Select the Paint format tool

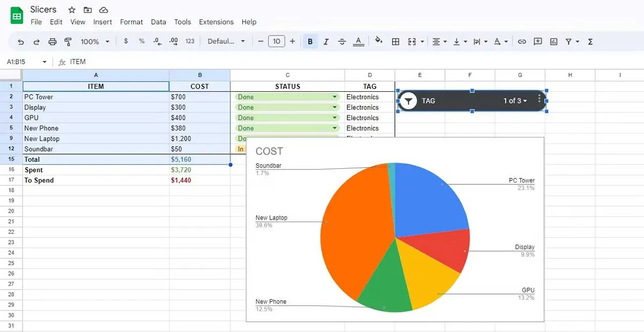(x=68, y=41)
